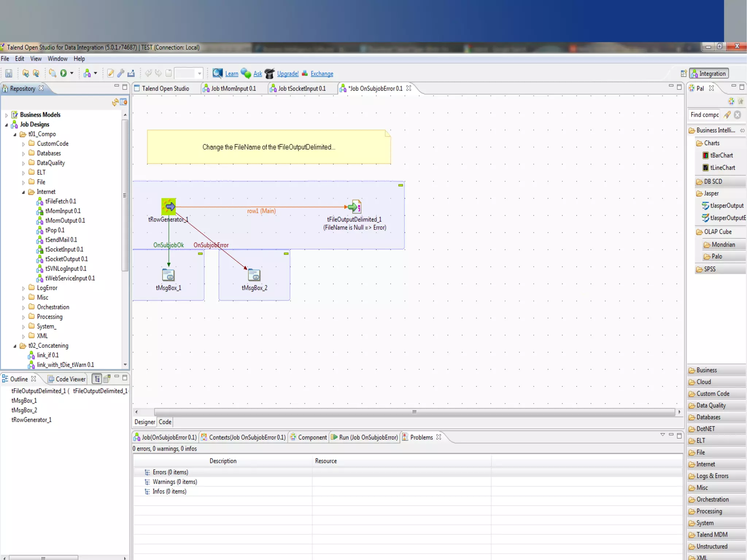This screenshot has width=747, height=560.
Task: Select the tFileOutputDelimited_1 component icon
Action: point(355,207)
